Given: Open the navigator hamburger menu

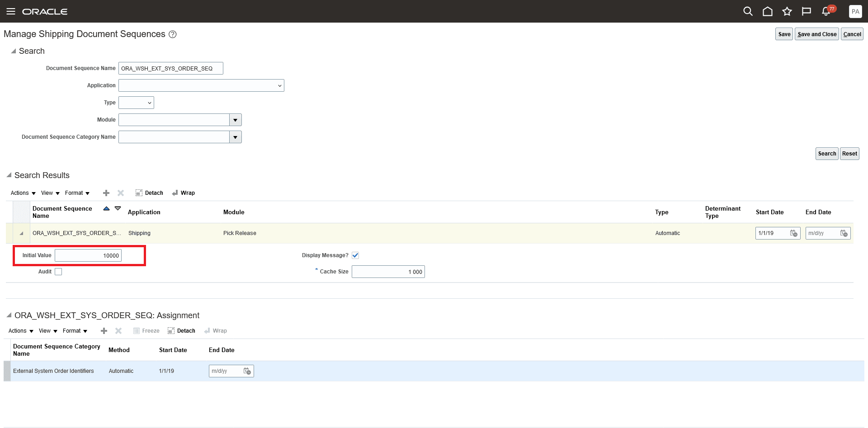Looking at the screenshot, I should click(x=11, y=11).
